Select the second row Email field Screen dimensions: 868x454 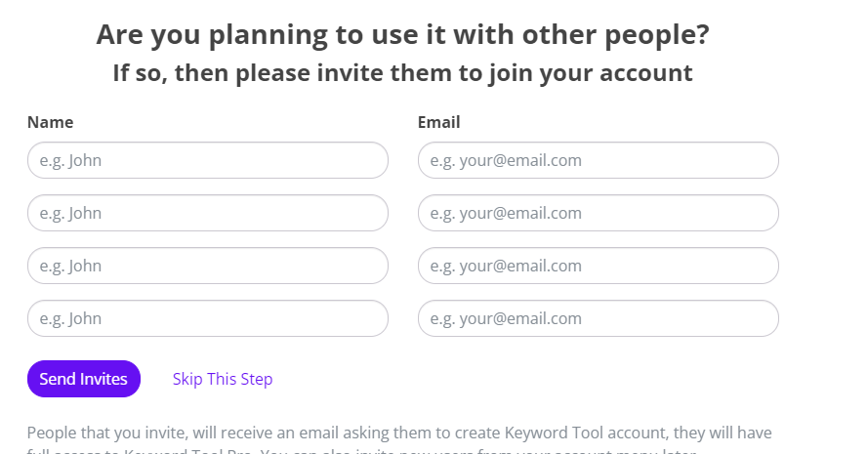coord(599,213)
